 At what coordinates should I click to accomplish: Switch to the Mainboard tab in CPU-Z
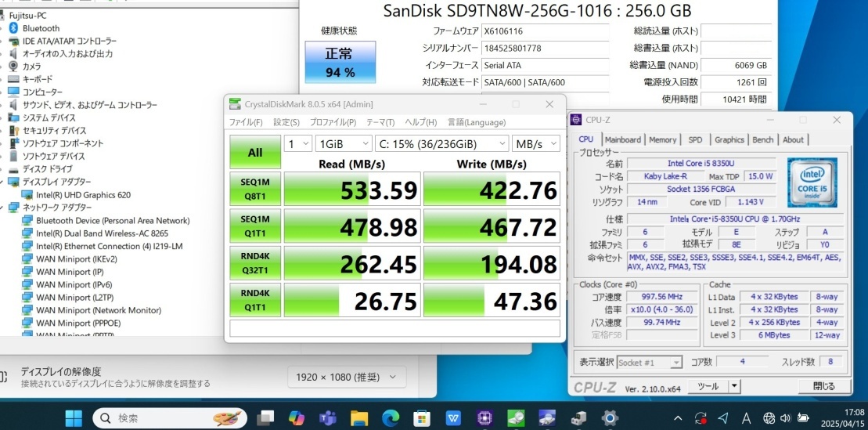(x=623, y=139)
